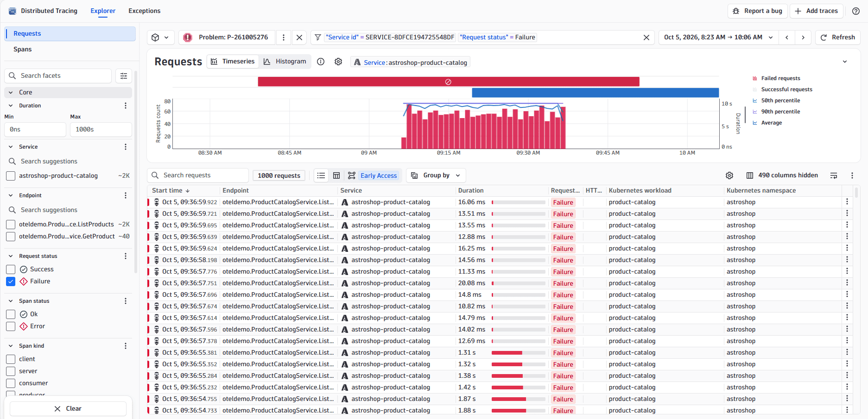Click the red failed requests bar
This screenshot has height=419, width=868.
(448, 82)
